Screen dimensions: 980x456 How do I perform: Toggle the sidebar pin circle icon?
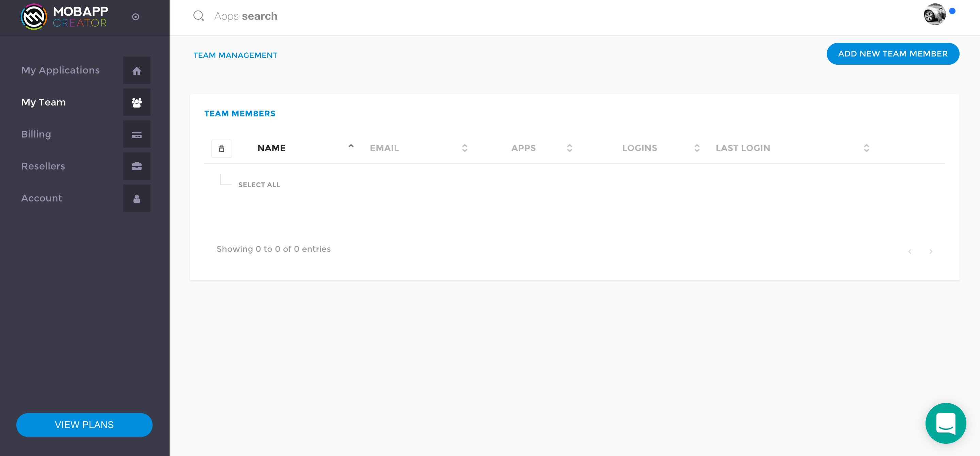tap(136, 17)
